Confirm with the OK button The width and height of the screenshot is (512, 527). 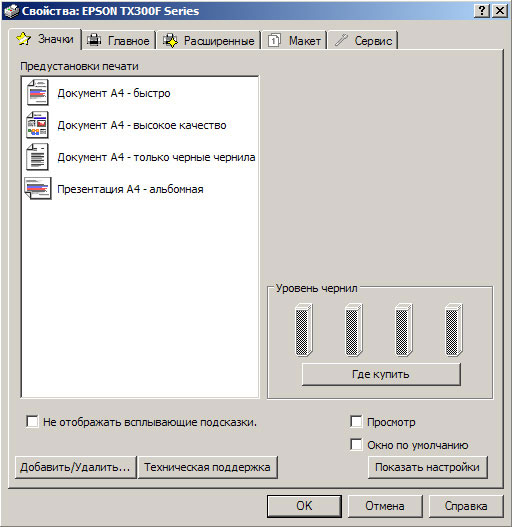[304, 506]
